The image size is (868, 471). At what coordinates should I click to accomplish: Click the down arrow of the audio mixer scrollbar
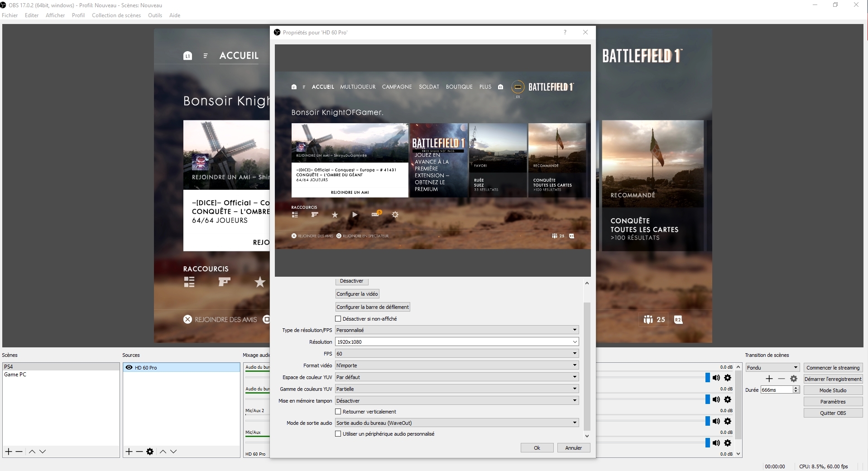[x=739, y=454]
